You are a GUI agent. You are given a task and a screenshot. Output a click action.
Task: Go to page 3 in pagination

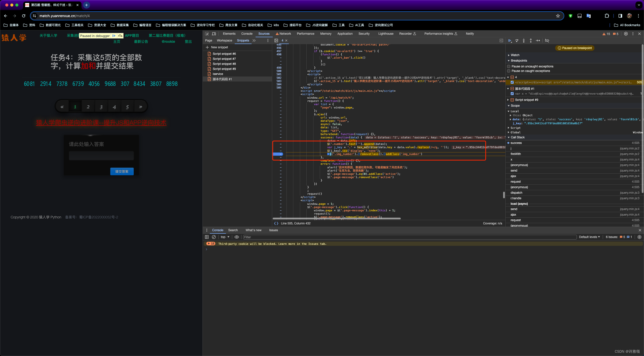click(101, 107)
